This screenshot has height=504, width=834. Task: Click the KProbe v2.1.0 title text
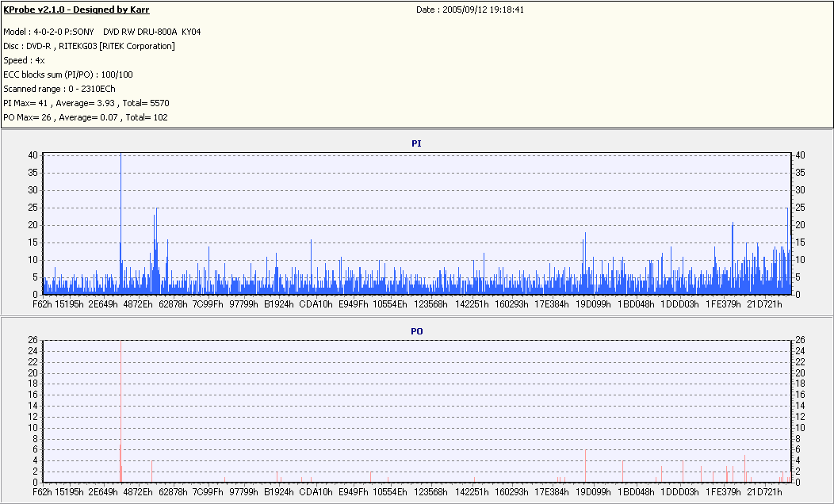(x=76, y=10)
